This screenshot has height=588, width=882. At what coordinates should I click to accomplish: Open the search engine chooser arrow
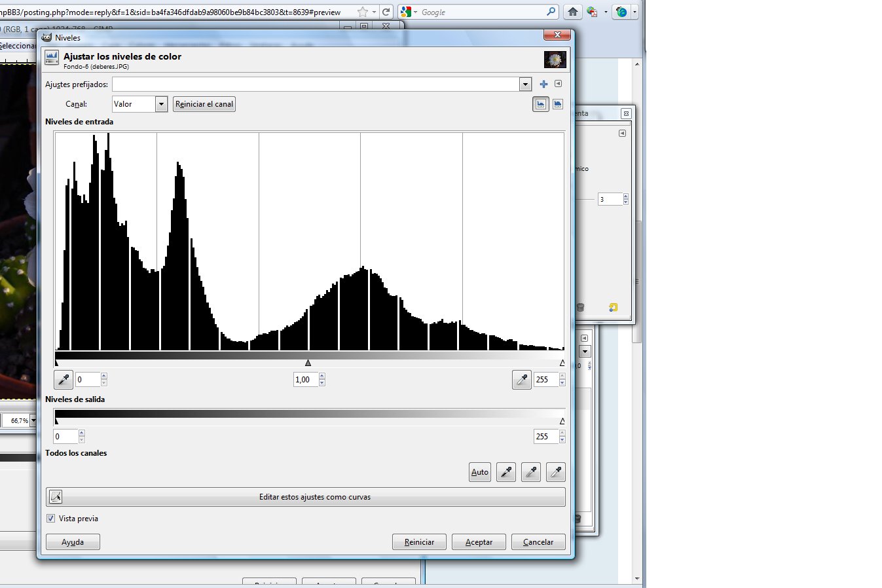pos(415,12)
